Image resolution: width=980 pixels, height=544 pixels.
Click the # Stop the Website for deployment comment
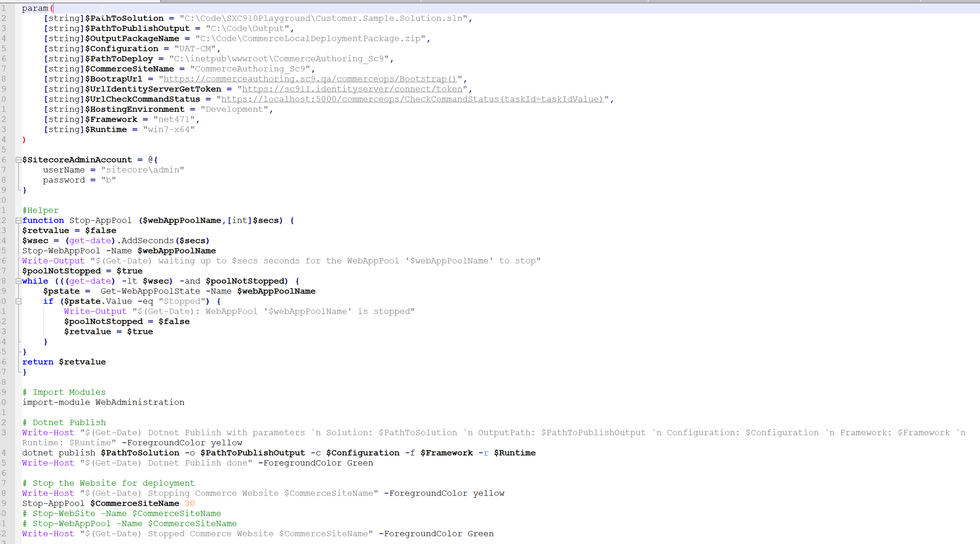108,483
